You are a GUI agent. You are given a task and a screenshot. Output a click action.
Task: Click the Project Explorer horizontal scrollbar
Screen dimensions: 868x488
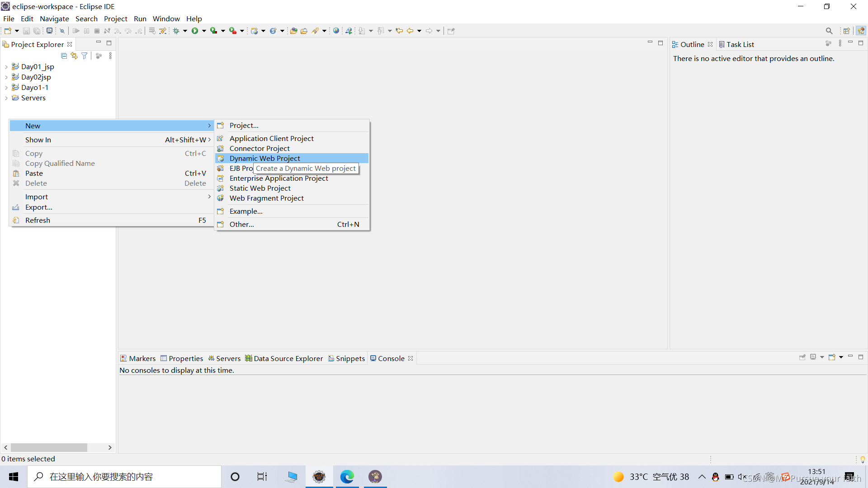(x=49, y=447)
